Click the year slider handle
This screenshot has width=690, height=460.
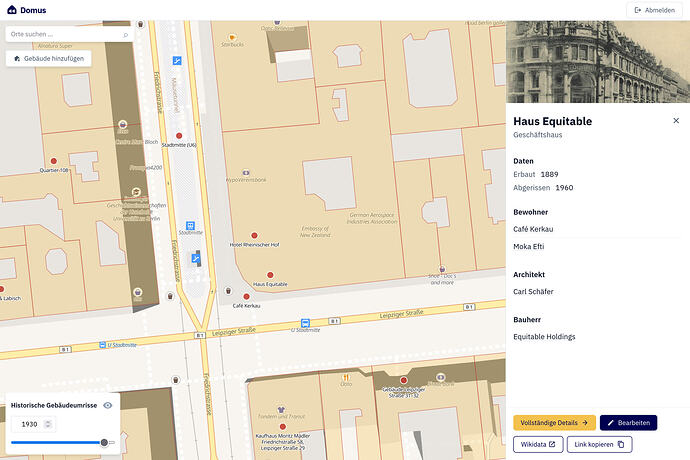pos(104,442)
